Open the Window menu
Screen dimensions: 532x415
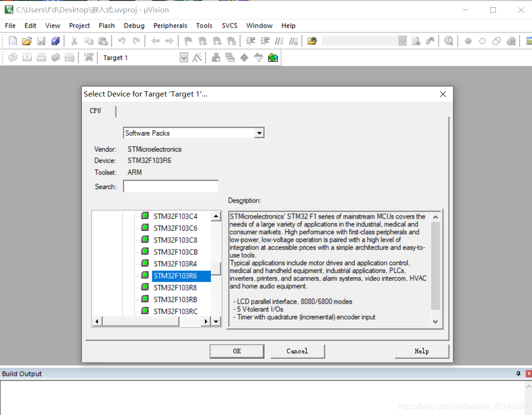tap(259, 25)
